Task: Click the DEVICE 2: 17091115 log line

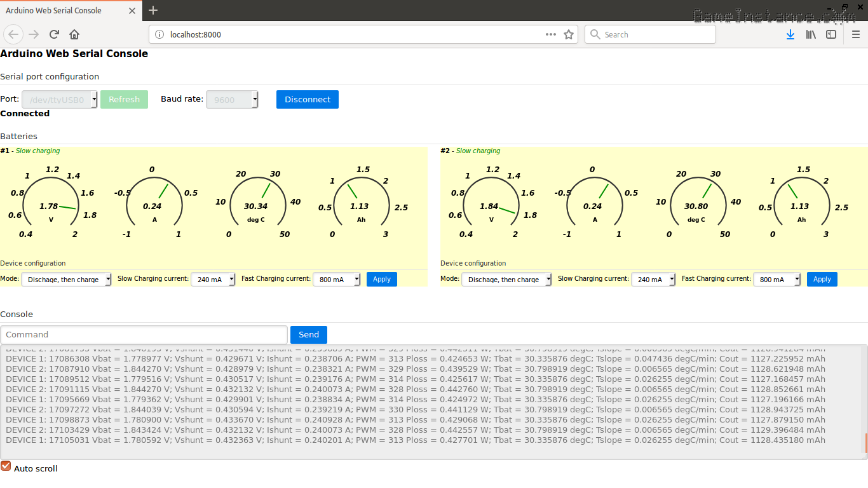Action: 416,390
